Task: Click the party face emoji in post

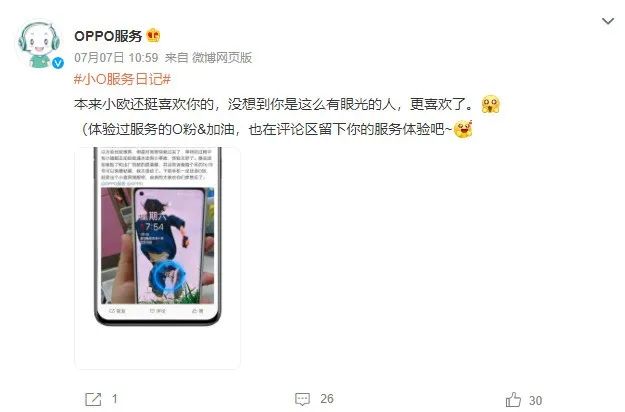Action: (x=463, y=129)
